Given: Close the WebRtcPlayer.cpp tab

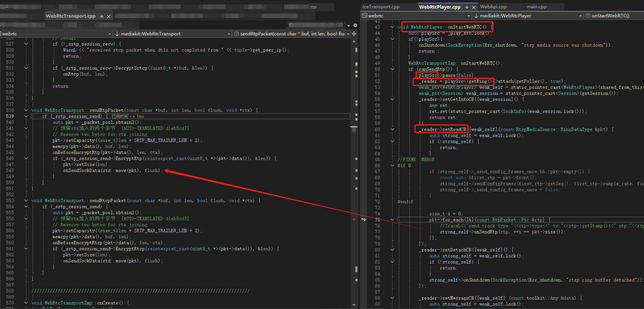Looking at the screenshot, I should pos(474,7).
